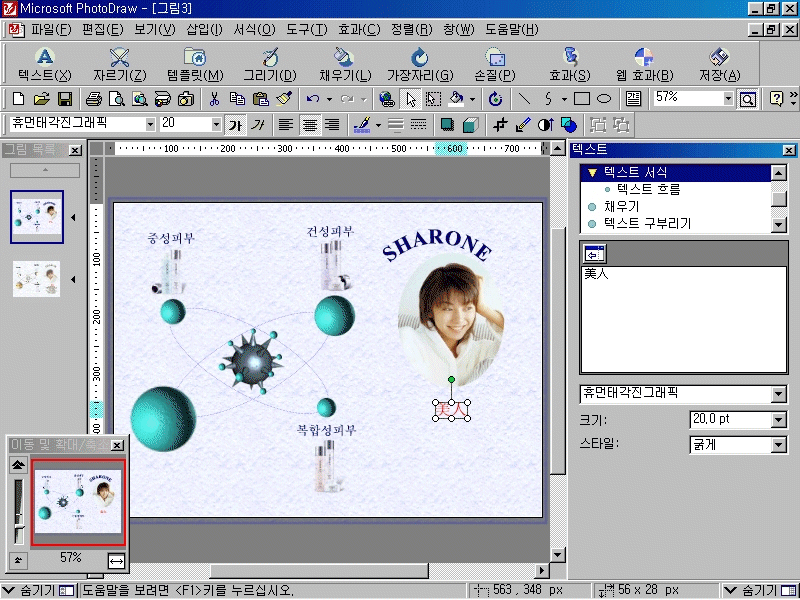Print using the printer icon
This screenshot has height=600, width=800.
[93, 98]
